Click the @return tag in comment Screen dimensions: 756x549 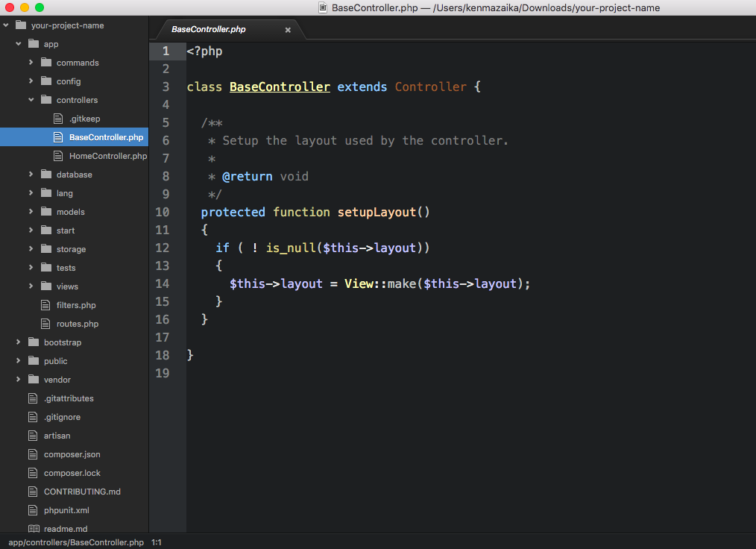click(x=248, y=177)
